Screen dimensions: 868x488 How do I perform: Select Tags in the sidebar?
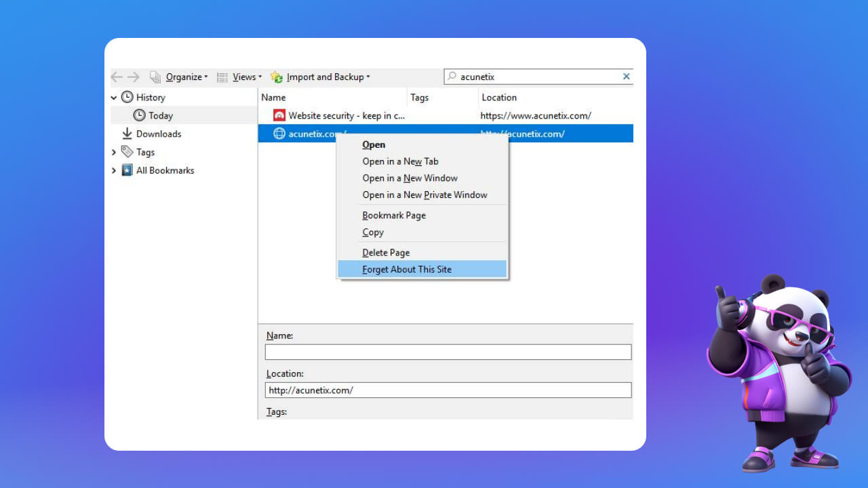point(145,152)
